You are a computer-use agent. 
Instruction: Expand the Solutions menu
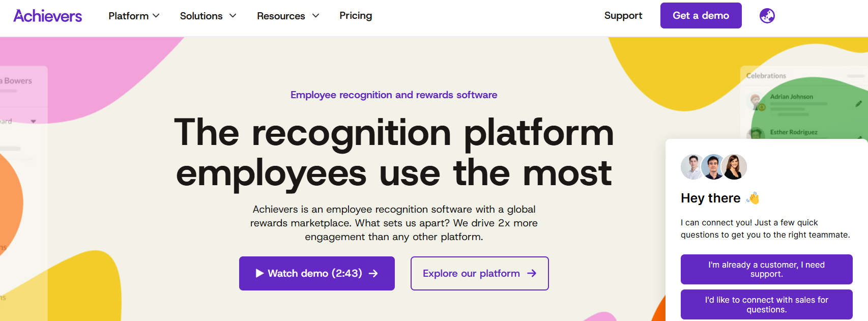tap(208, 16)
